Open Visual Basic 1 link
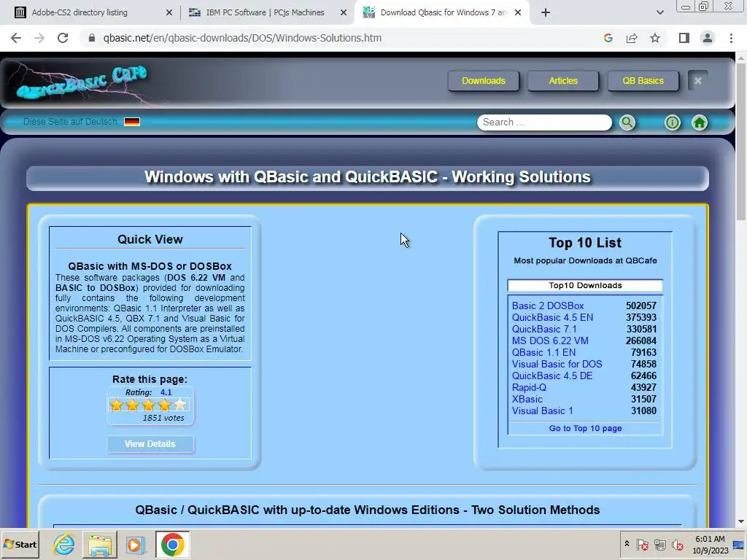 point(542,411)
